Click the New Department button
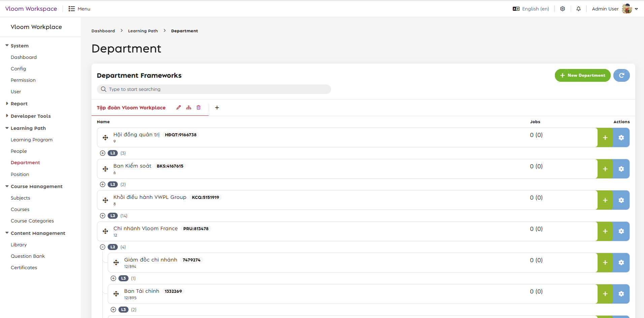 pyautogui.click(x=582, y=75)
